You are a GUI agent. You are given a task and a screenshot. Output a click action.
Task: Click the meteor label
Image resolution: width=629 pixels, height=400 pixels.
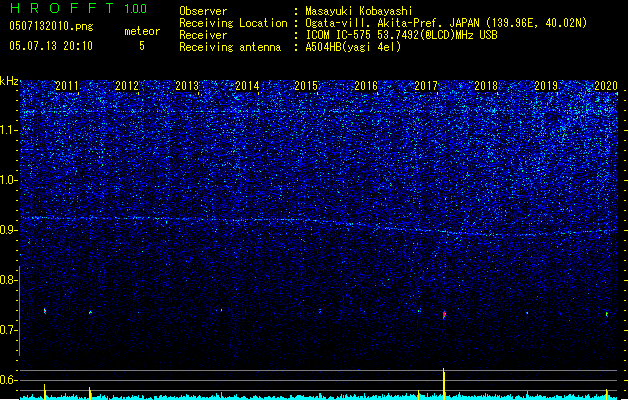tap(142, 31)
